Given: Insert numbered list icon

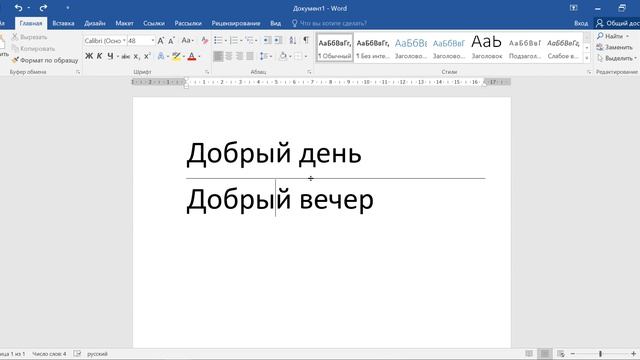Looking at the screenshot, I should point(234,40).
